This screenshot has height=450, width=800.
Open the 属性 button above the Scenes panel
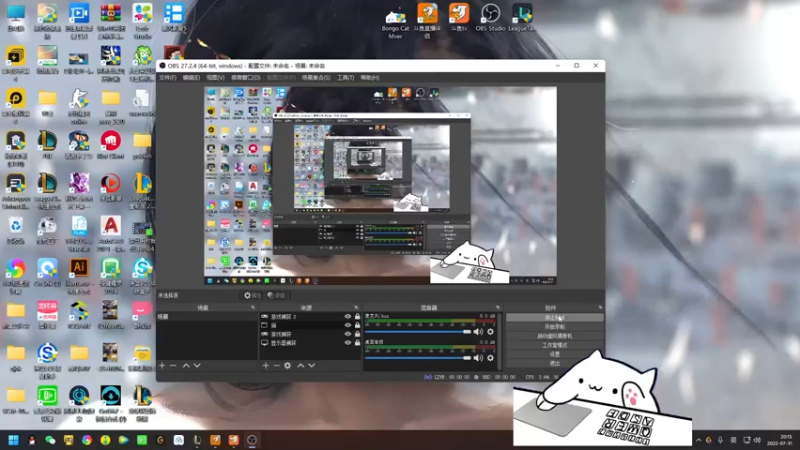tap(252, 295)
